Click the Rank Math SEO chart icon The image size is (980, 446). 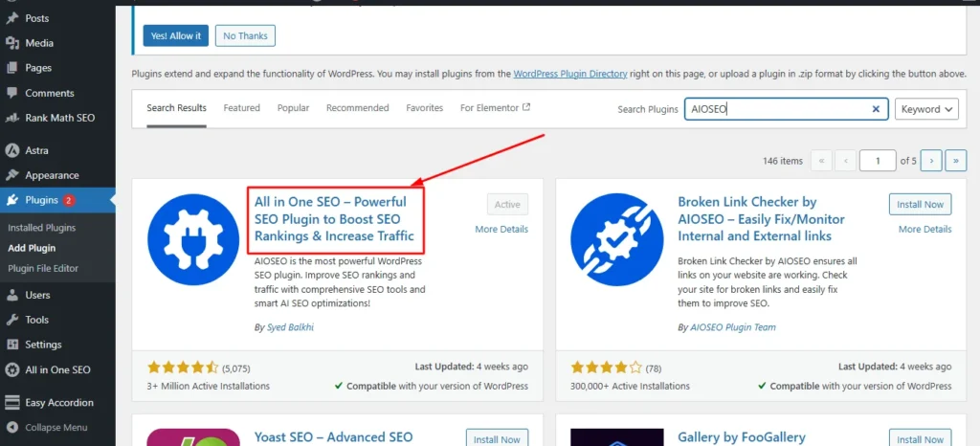pos(11,118)
